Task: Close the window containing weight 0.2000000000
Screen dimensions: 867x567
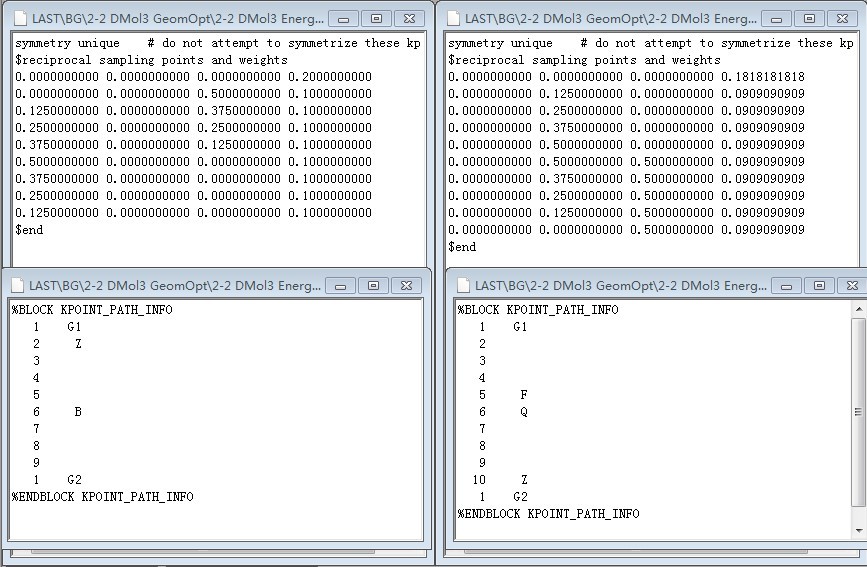Action: point(409,19)
